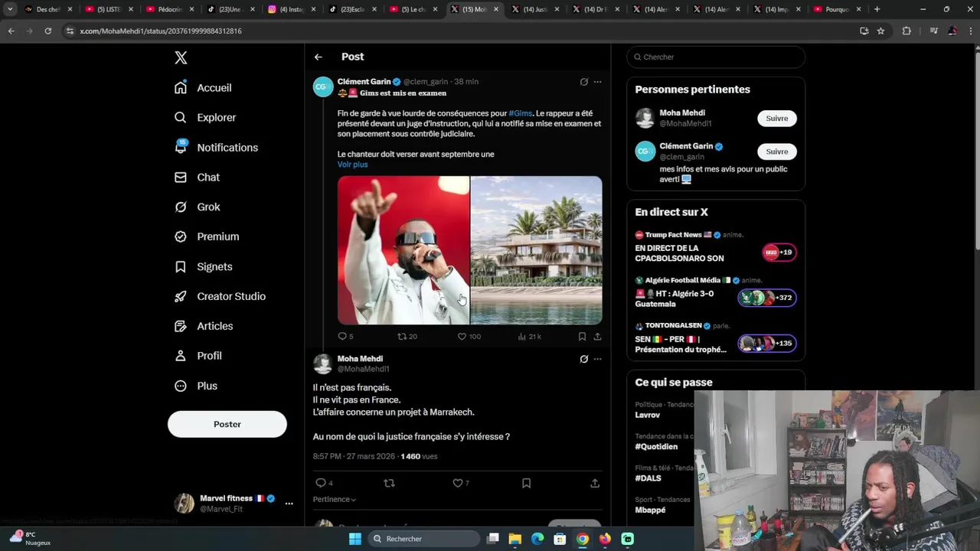This screenshot has width=980, height=551.
Task: Open Lavrov trending topic
Action: (647, 415)
